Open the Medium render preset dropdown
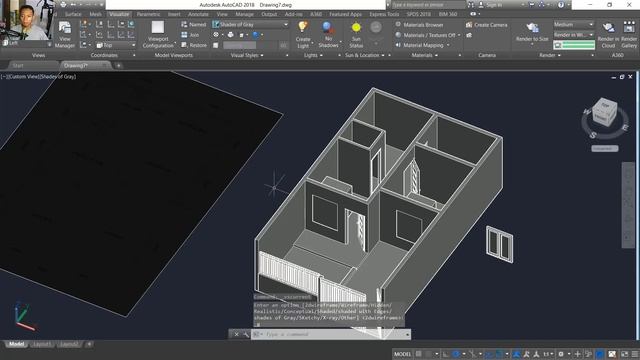The width and height of the screenshot is (640, 360). [573, 24]
